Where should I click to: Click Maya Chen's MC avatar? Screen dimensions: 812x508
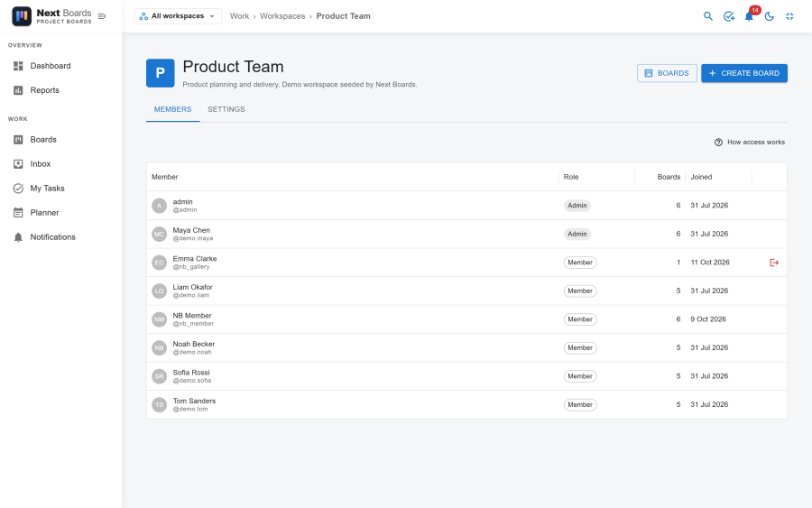point(160,234)
